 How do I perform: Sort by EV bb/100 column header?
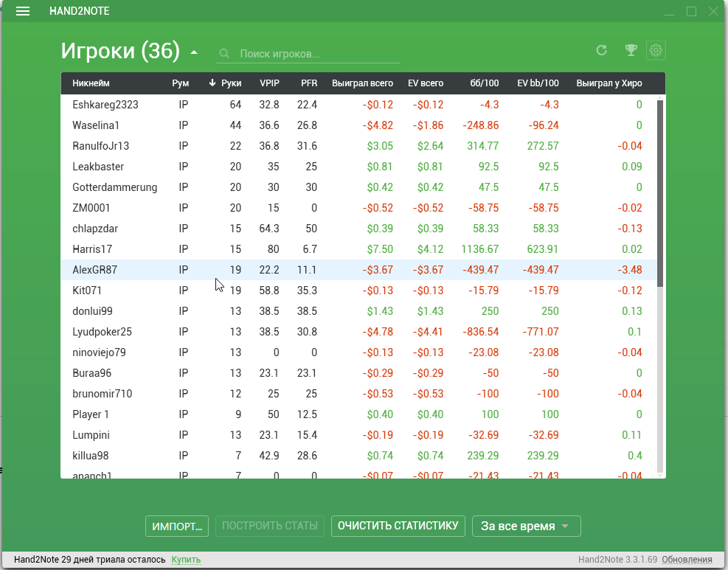(538, 83)
